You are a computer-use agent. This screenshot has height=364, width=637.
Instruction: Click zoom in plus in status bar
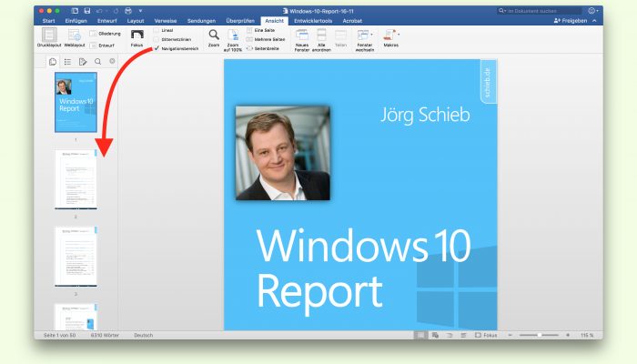point(568,335)
